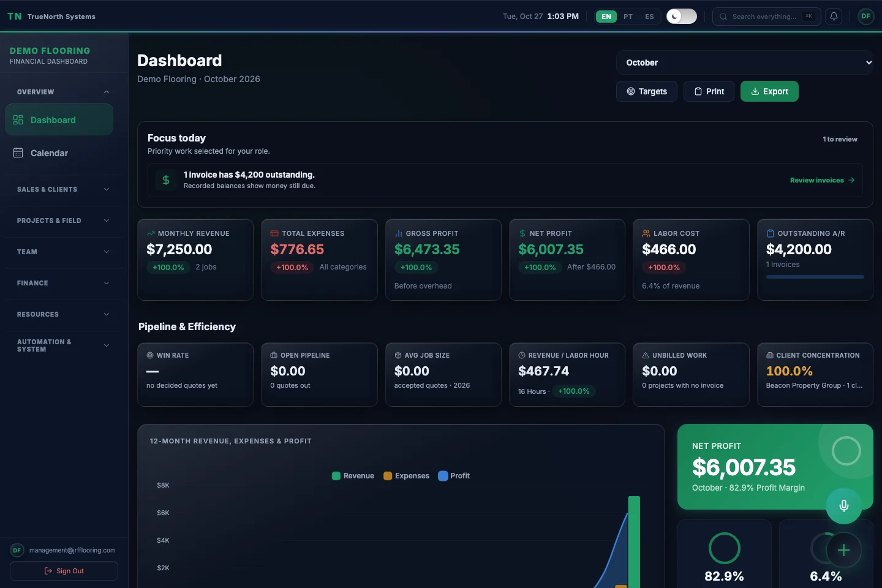The width and height of the screenshot is (882, 588).
Task: Click the green Export button
Action: [769, 91]
